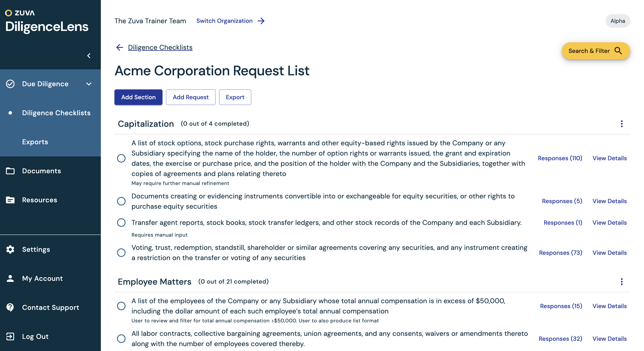
Task: Select Diligence Checklists in the sidebar
Action: click(x=56, y=113)
